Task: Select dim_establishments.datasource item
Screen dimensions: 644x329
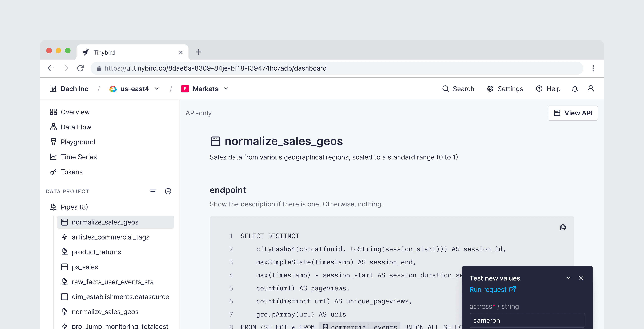Action: pyautogui.click(x=115, y=297)
